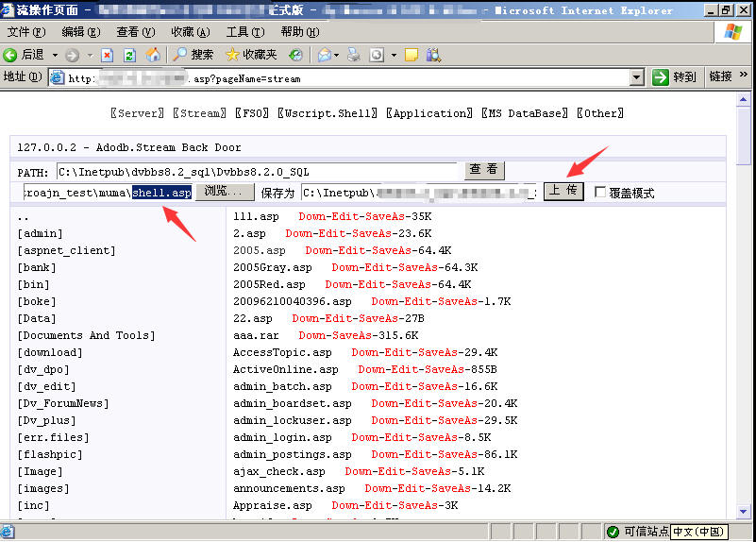Click the 链接 links toolbar label
Viewport: 756px width, 542px height.
(721, 76)
